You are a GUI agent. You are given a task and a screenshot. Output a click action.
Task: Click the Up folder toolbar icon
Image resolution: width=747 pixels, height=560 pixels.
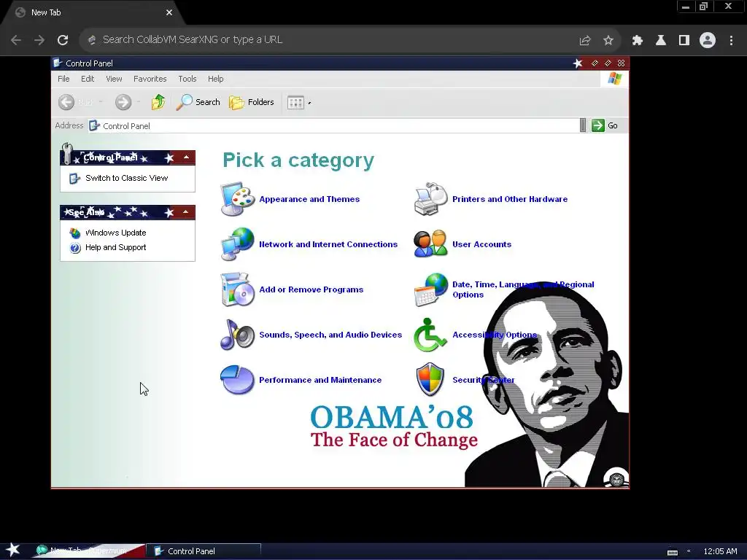[158, 102]
